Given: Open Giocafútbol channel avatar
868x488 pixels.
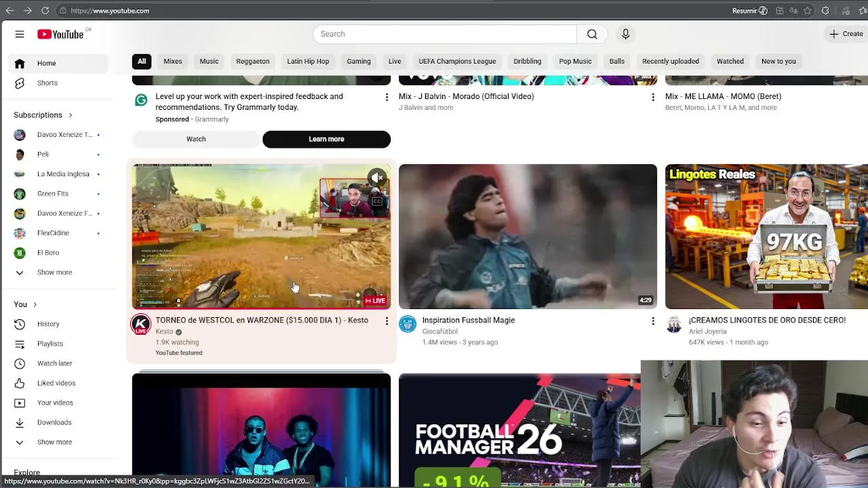Looking at the screenshot, I should pyautogui.click(x=408, y=325).
